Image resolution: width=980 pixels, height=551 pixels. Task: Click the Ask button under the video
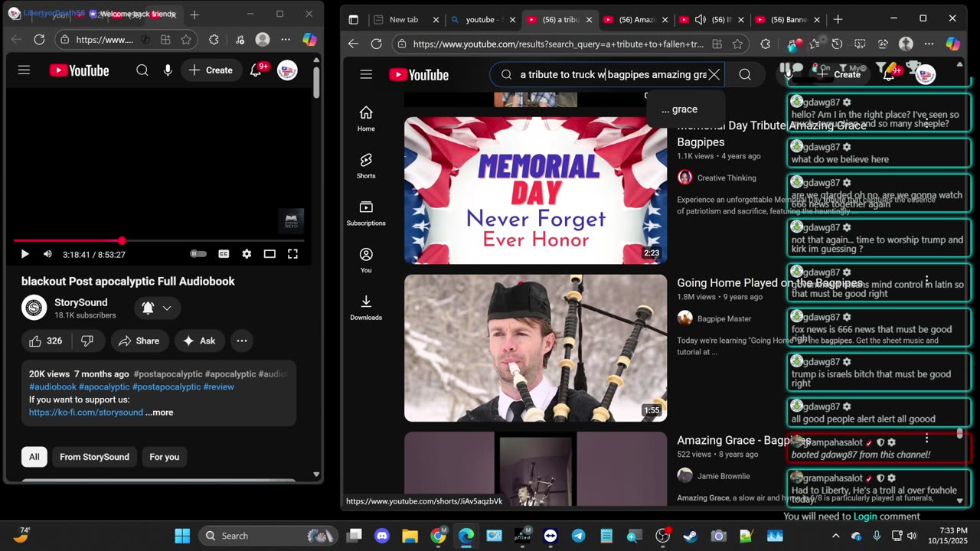click(199, 341)
